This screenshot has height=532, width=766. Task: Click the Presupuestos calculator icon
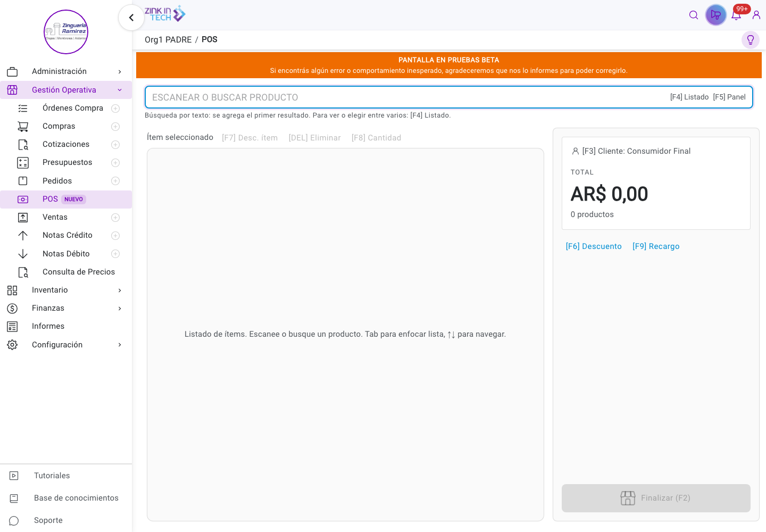pyautogui.click(x=23, y=163)
